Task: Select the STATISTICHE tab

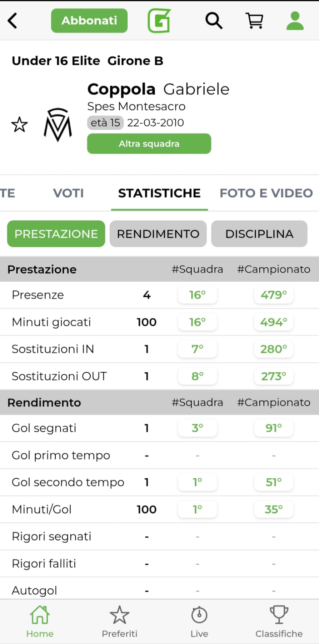Action: tap(159, 193)
